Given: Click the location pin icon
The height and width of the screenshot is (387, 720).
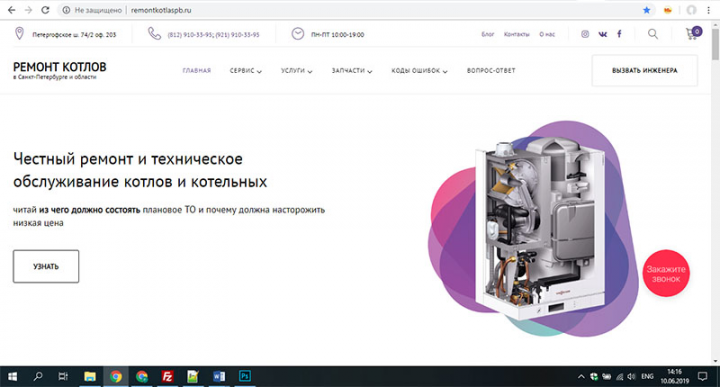Looking at the screenshot, I should pyautogui.click(x=19, y=34).
